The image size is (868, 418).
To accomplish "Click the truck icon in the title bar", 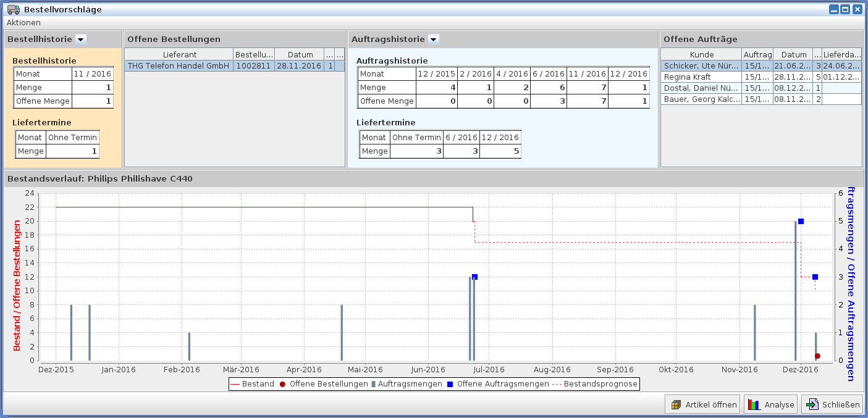I will (13, 9).
